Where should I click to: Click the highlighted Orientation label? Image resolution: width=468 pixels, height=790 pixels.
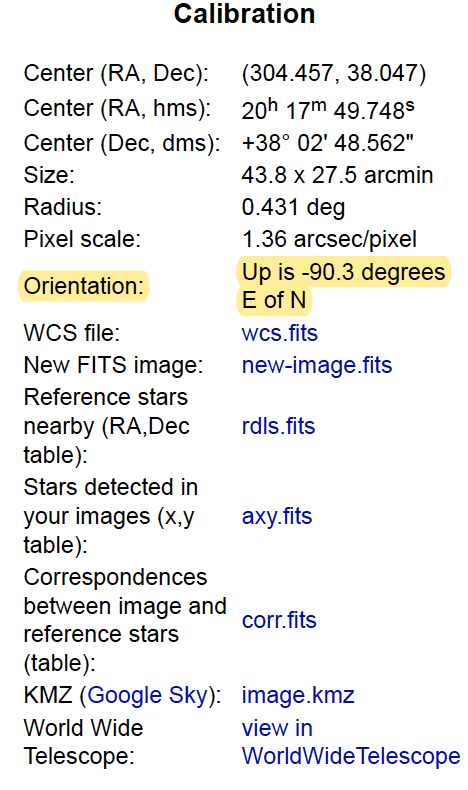pyautogui.click(x=84, y=286)
